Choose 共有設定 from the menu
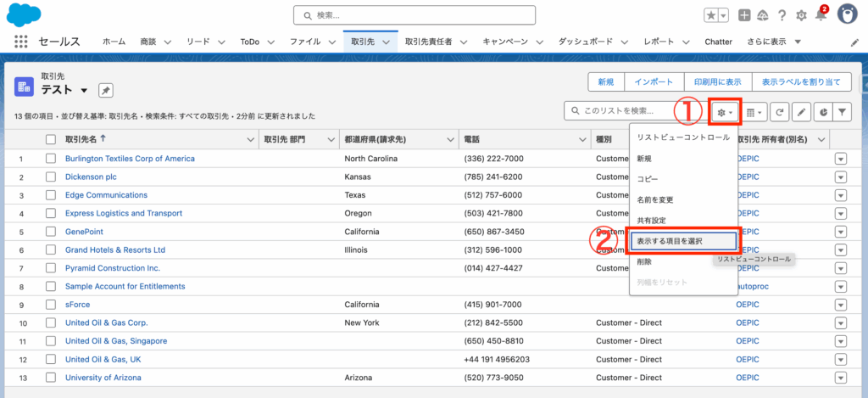Screen dimensions: 868x398 [683, 220]
